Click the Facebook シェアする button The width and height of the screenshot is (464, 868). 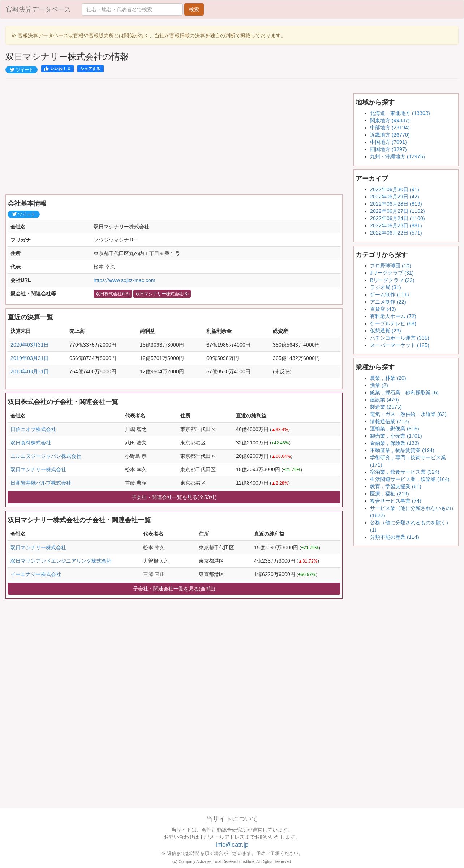pos(90,69)
